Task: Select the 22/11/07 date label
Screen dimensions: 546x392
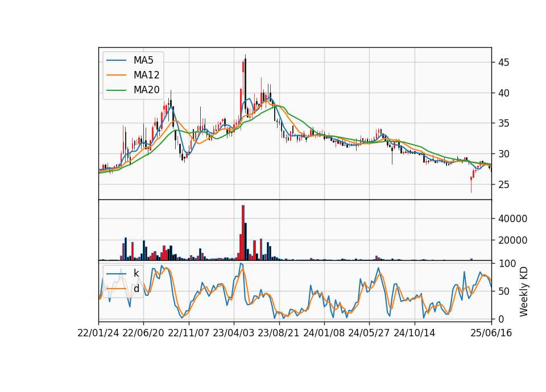Action: pyautogui.click(x=189, y=333)
